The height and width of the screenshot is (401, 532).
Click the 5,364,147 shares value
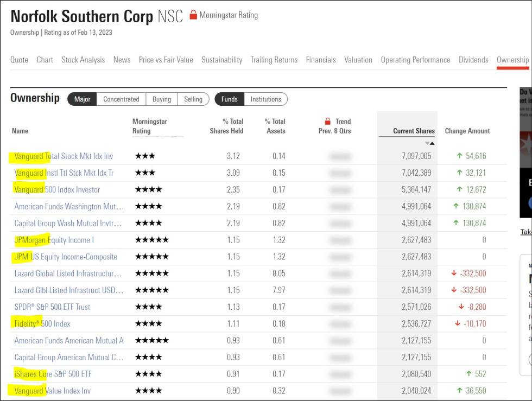(x=416, y=189)
